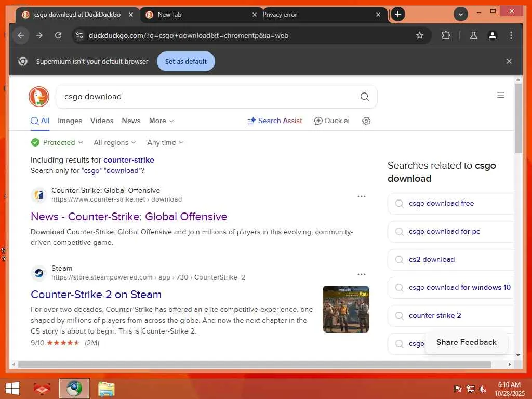Open the browser three-dot menu
The height and width of the screenshot is (399, 532).
click(x=511, y=35)
